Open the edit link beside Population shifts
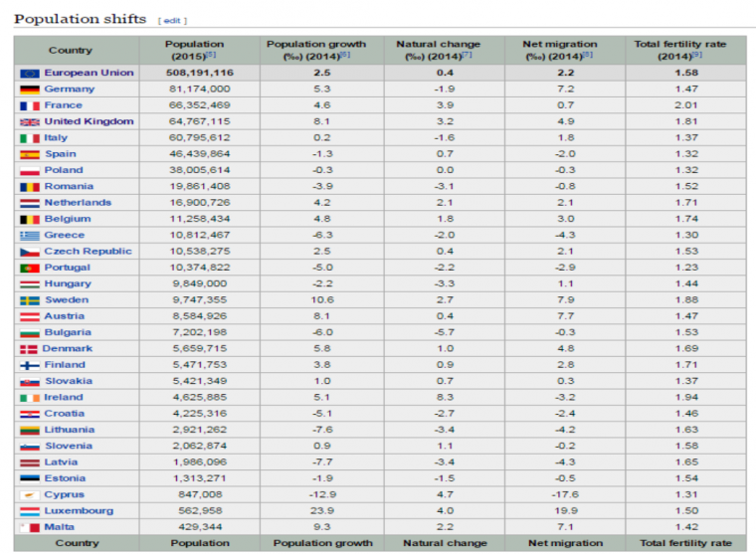Image resolution: width=756 pixels, height=554 pixels. coord(172,21)
